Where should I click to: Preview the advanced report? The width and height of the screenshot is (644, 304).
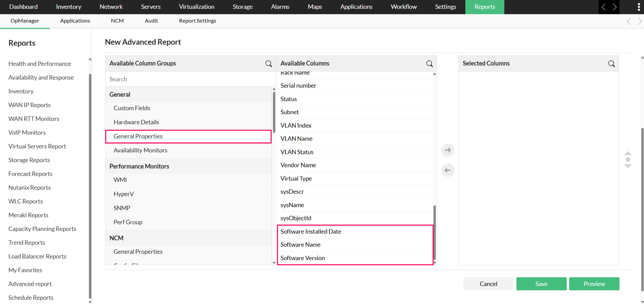click(594, 284)
